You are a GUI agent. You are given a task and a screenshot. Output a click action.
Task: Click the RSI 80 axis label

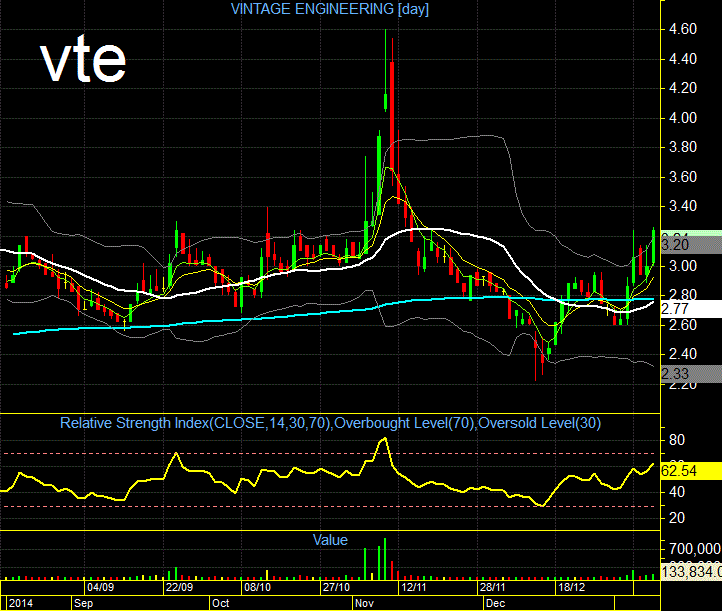(x=676, y=440)
